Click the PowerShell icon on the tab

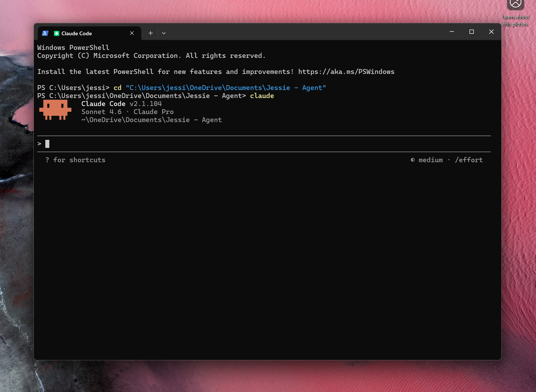click(45, 33)
